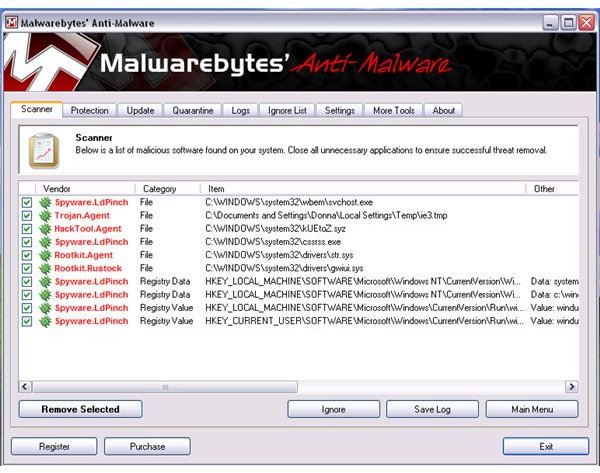Uncheck the svchost.exe Spyware.LdPinch checkbox
This screenshot has width=600, height=473.
point(27,202)
